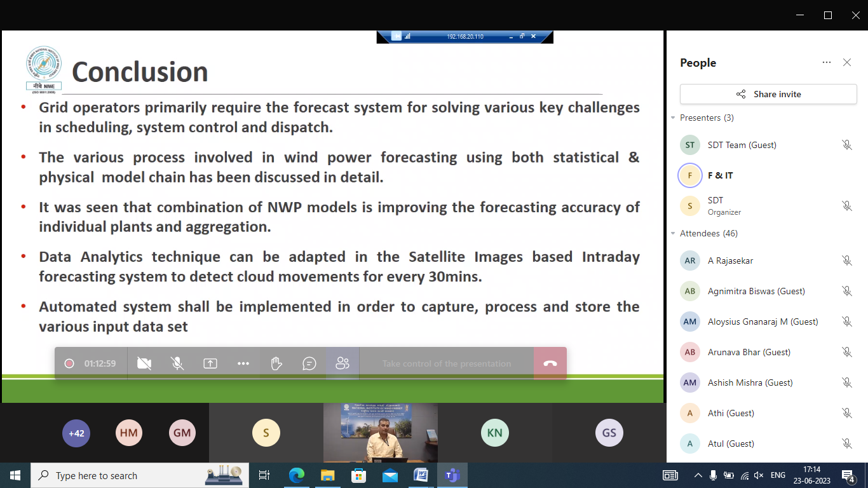Toggle camera in meeting toolbar
This screenshot has height=488, width=868.
pyautogui.click(x=144, y=363)
